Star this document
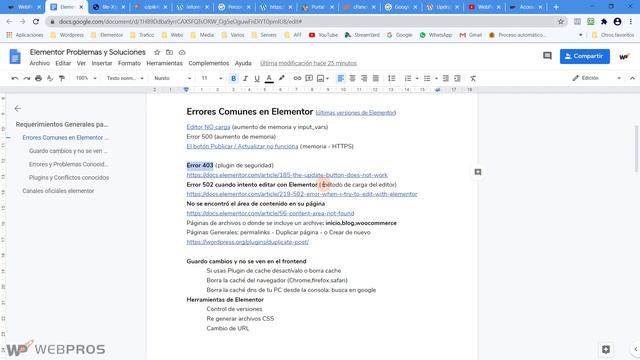 coord(157,52)
